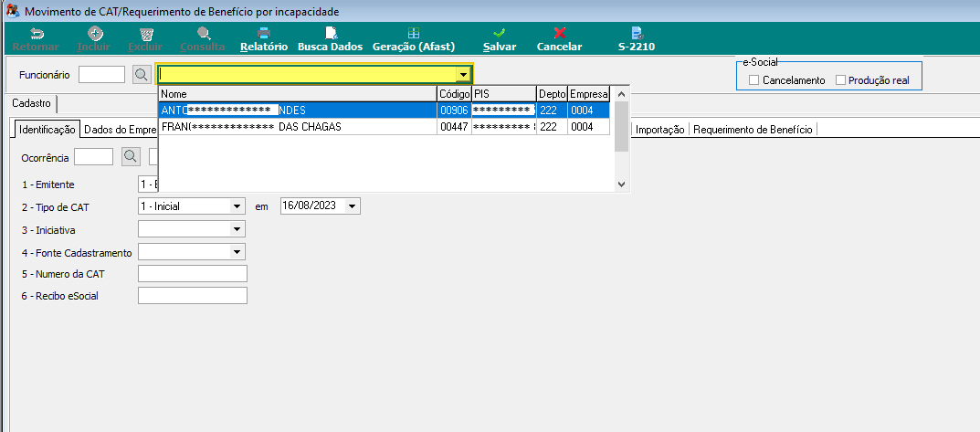Click the S-2210 document icon
Viewport: 980px width, 432px height.
point(637,34)
